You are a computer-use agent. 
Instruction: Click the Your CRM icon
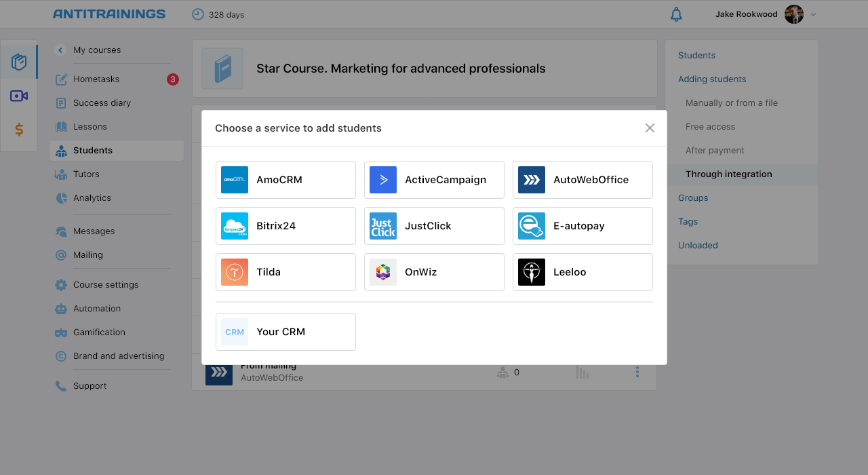(235, 332)
